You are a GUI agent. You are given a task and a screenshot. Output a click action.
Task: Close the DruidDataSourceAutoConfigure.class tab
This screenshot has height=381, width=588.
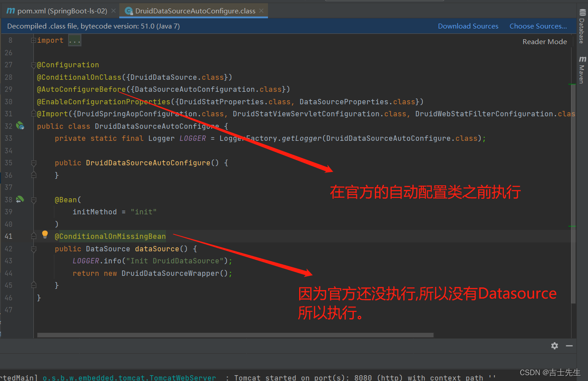tap(261, 11)
